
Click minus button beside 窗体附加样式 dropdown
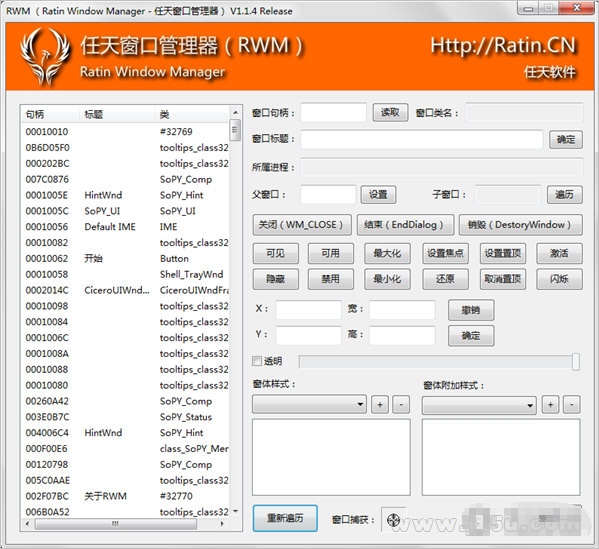pyautogui.click(x=571, y=405)
